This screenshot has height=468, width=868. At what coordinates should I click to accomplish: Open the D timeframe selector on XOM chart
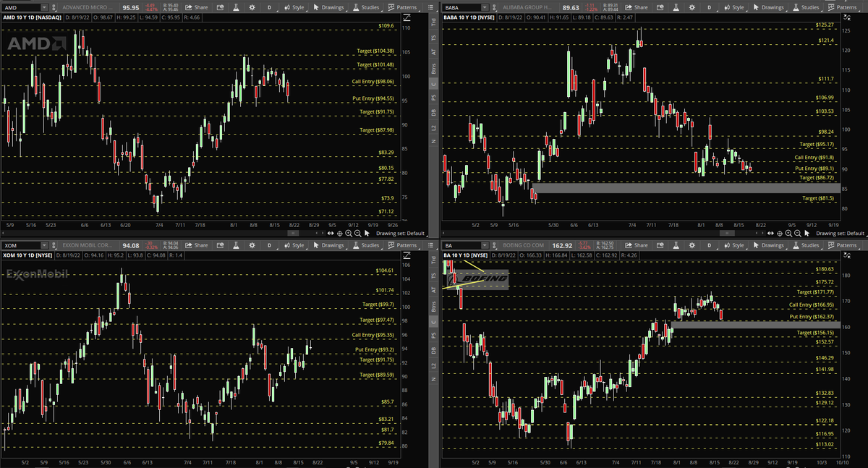tap(269, 245)
